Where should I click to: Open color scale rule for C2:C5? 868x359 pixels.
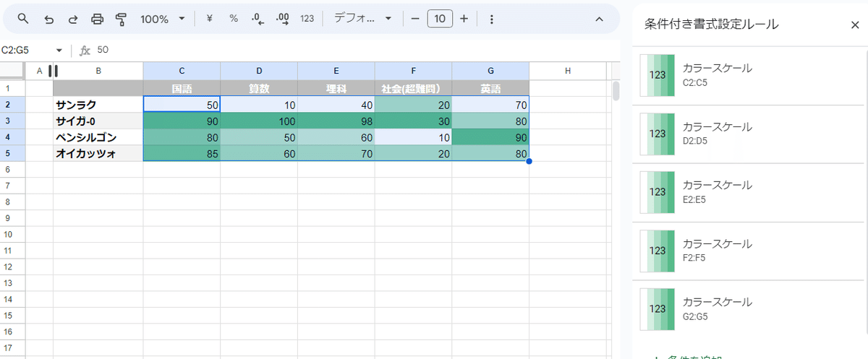point(748,75)
